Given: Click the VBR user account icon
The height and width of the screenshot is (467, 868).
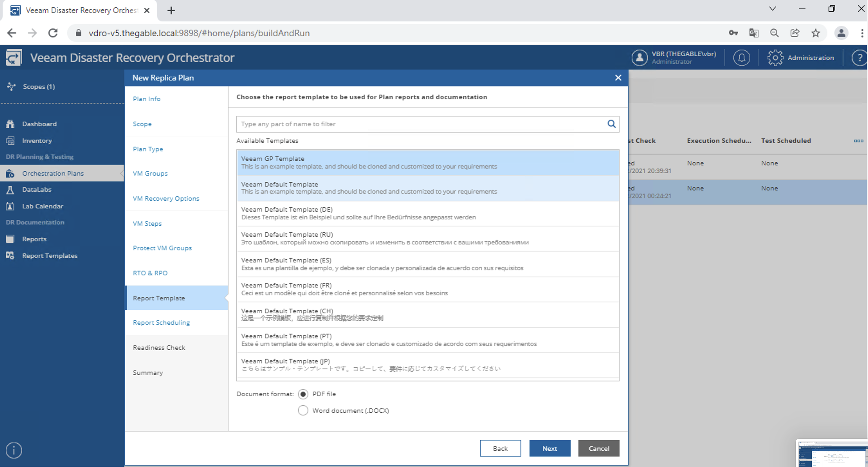Looking at the screenshot, I should point(639,58).
